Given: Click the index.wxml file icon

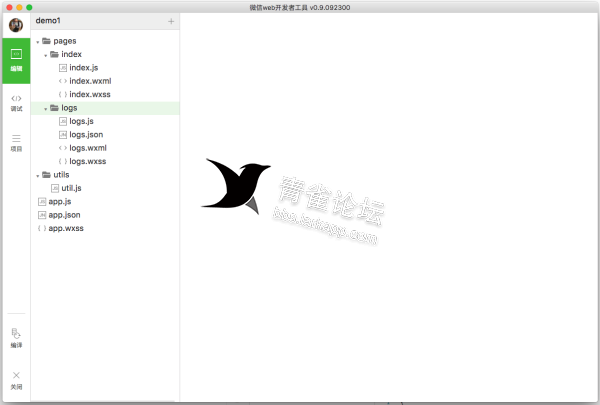Looking at the screenshot, I should pos(63,81).
